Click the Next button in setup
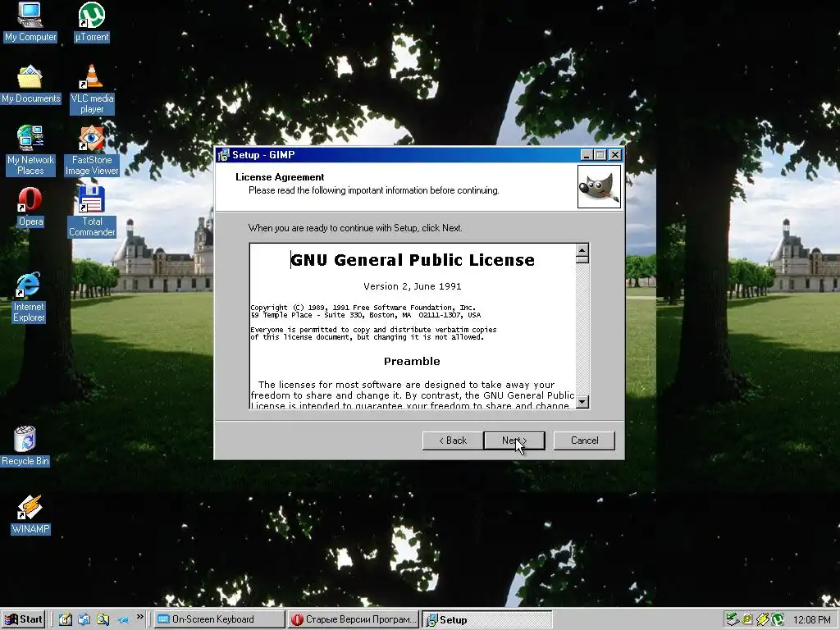 coord(514,441)
